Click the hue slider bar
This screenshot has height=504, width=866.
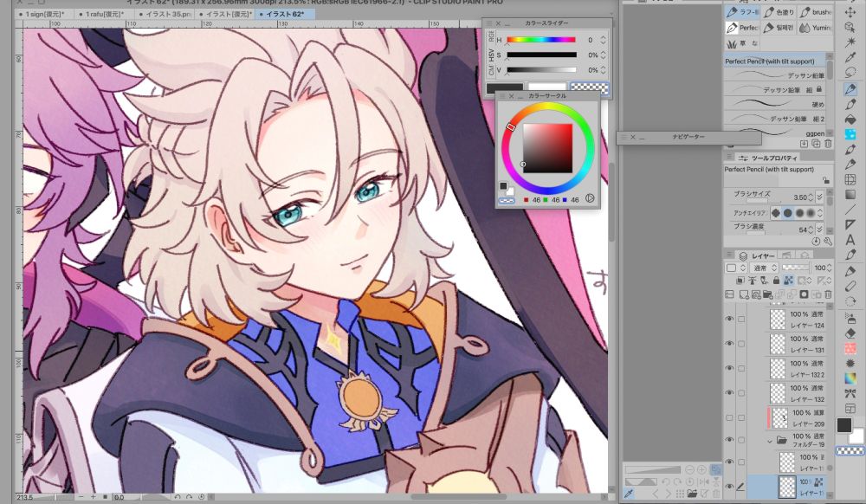pyautogui.click(x=541, y=40)
